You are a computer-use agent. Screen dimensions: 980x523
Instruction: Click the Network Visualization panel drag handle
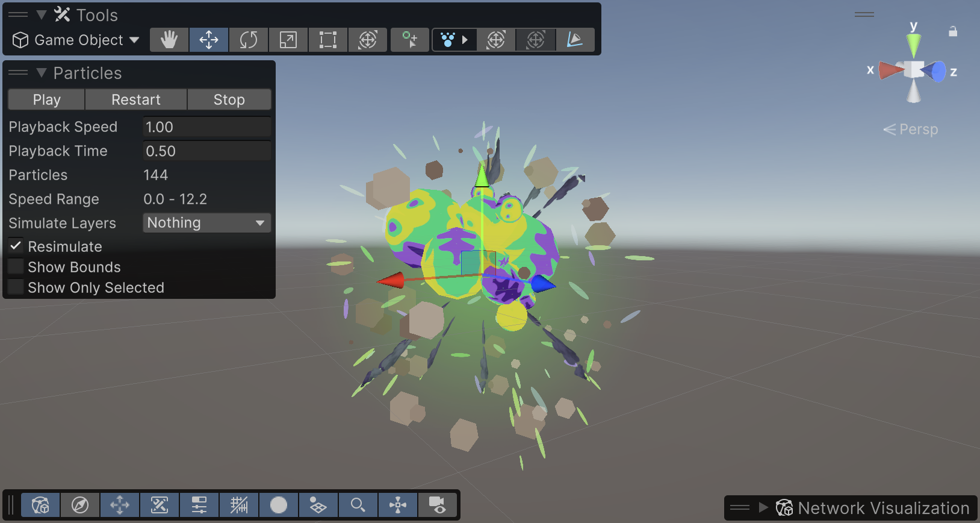click(x=740, y=507)
